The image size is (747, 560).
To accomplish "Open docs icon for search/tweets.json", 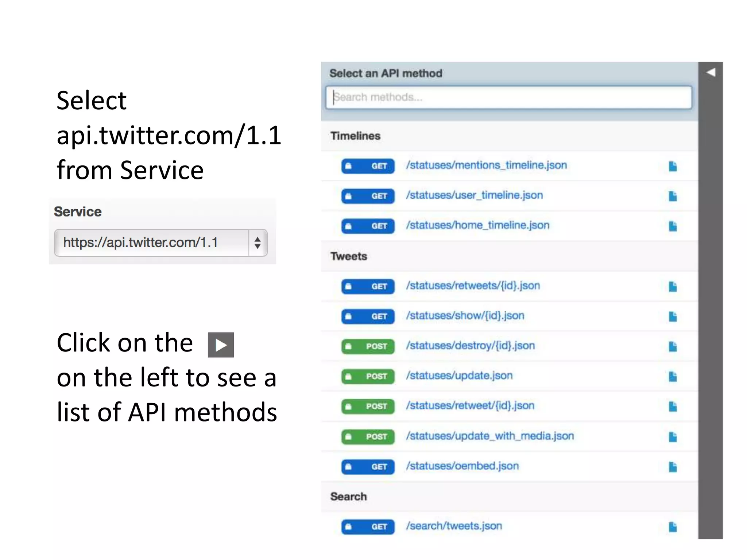I will 673,527.
